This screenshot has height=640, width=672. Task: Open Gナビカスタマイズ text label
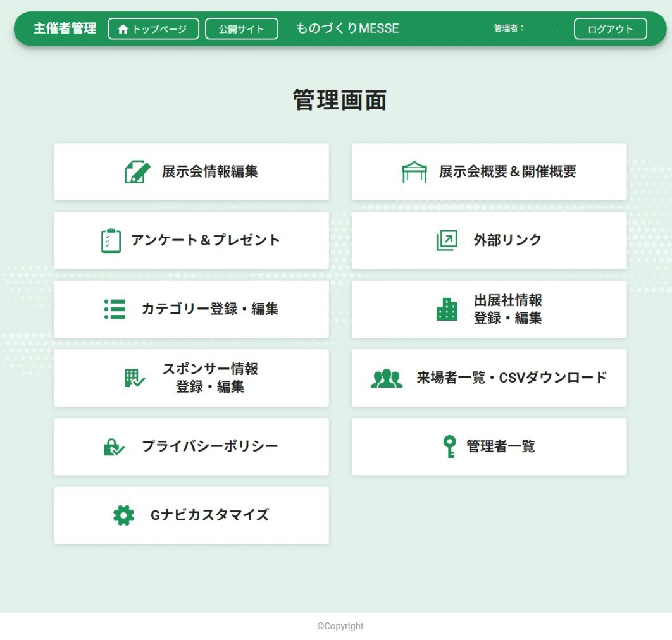point(210,515)
